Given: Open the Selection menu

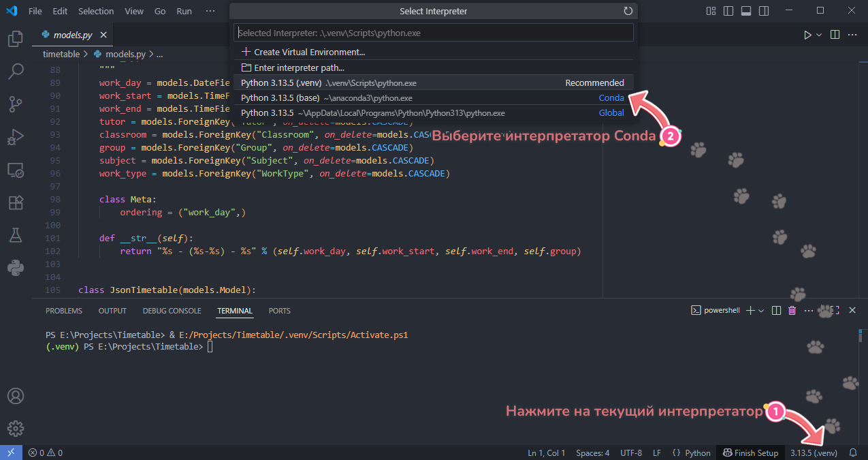Looking at the screenshot, I should tap(96, 11).
